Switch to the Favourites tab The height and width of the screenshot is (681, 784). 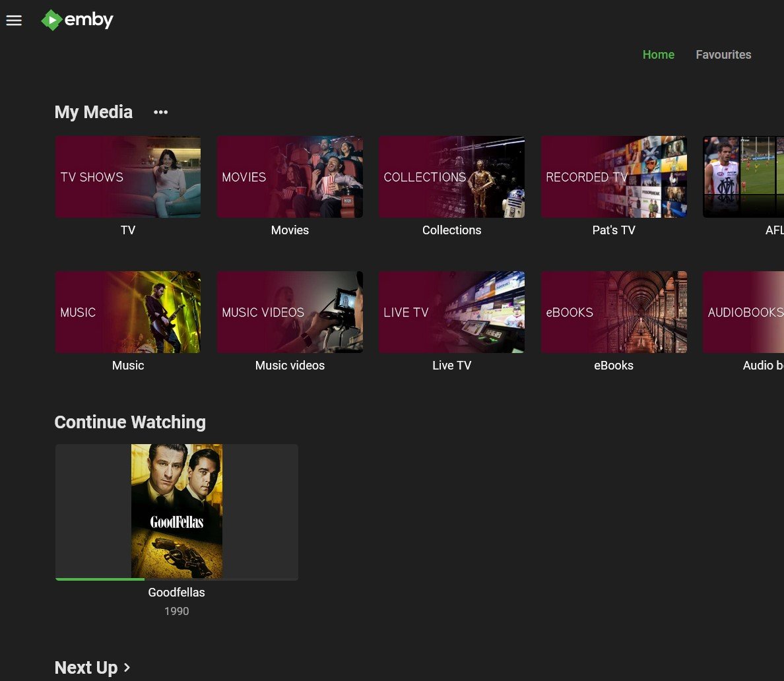723,55
